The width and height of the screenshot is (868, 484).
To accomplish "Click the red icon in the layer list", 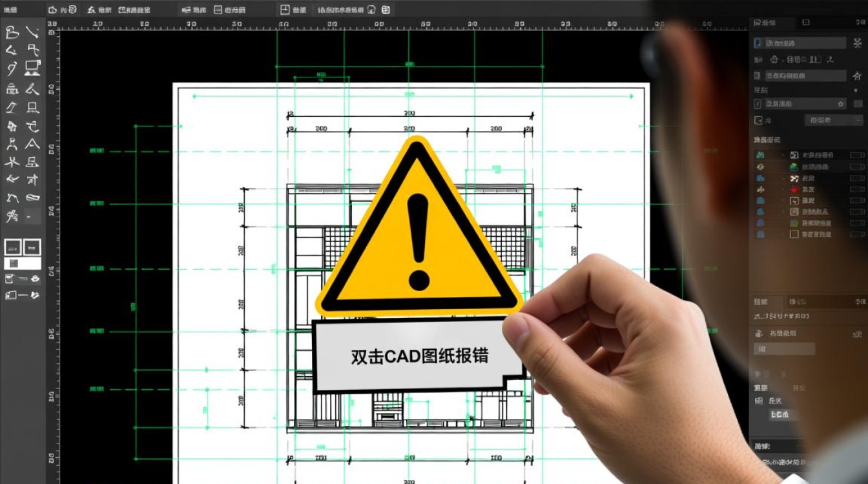I will 794,190.
